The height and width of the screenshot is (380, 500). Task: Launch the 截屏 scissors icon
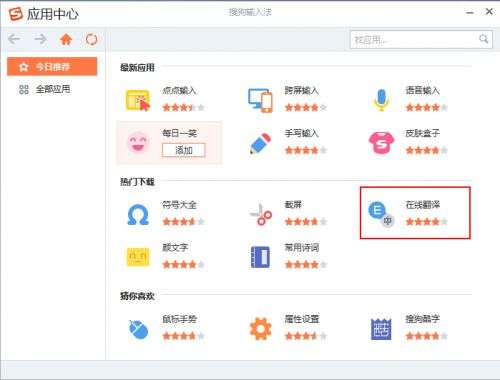(x=261, y=214)
